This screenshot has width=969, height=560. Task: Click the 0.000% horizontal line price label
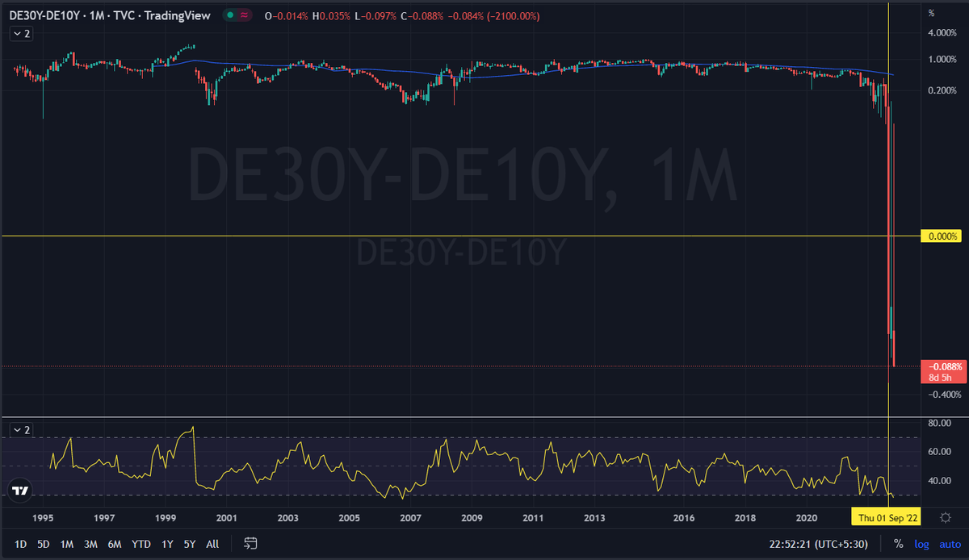point(942,236)
